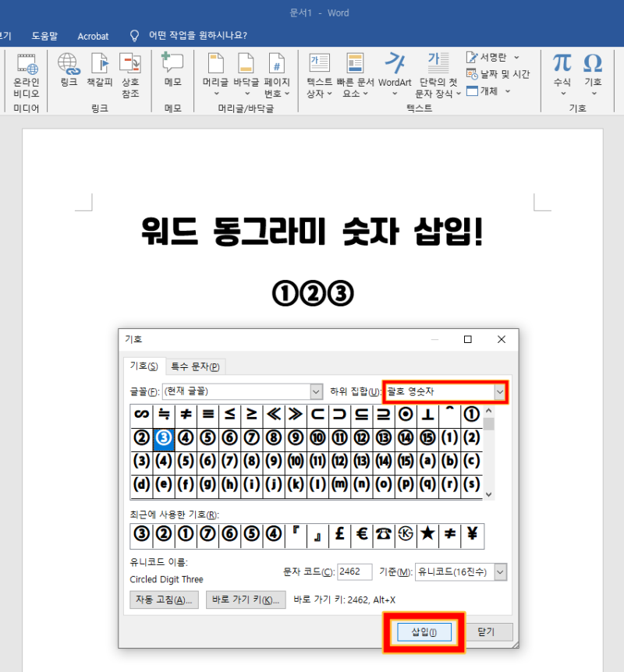
Task: Insert a text box using 텍스트 상자 icon
Action: (x=319, y=70)
